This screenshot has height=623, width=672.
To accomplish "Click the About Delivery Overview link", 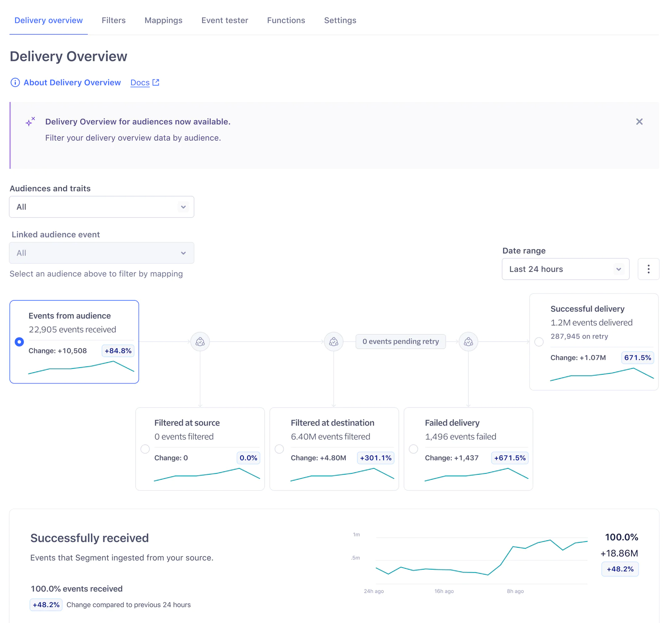I will tap(72, 83).
